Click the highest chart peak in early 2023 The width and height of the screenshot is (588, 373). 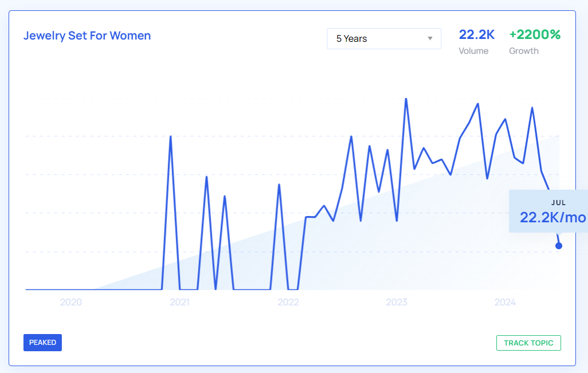pos(406,99)
